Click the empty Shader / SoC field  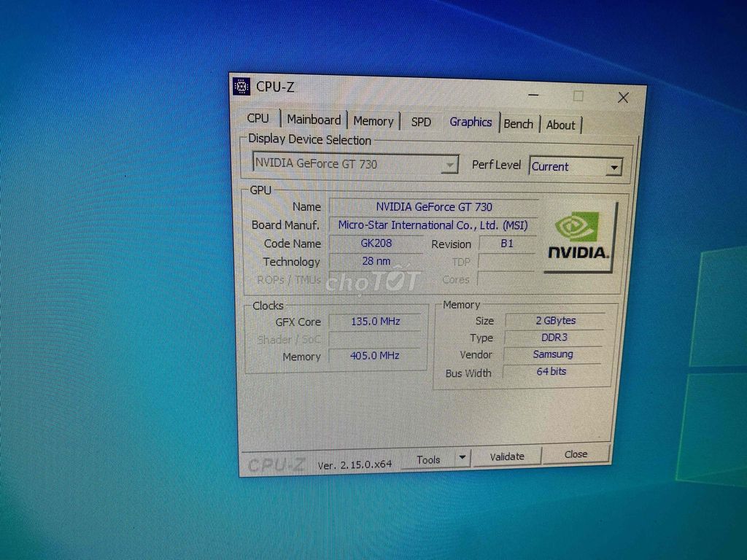pyautogui.click(x=375, y=338)
